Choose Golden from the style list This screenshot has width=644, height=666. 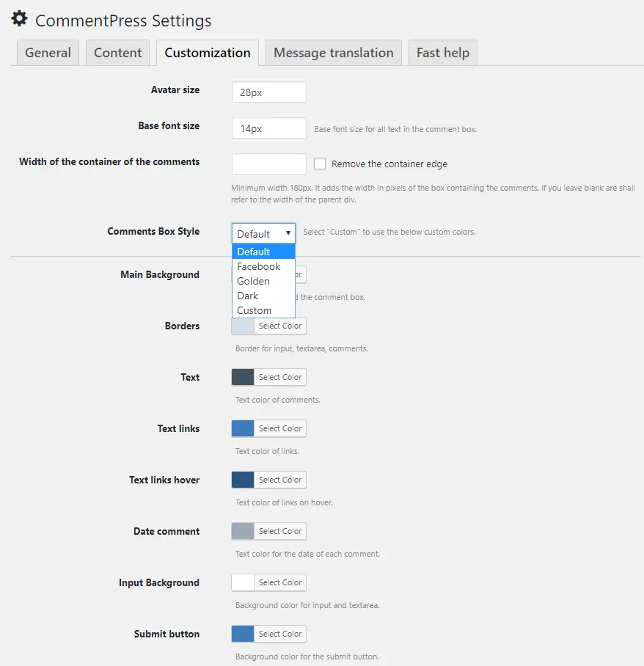[263, 281]
